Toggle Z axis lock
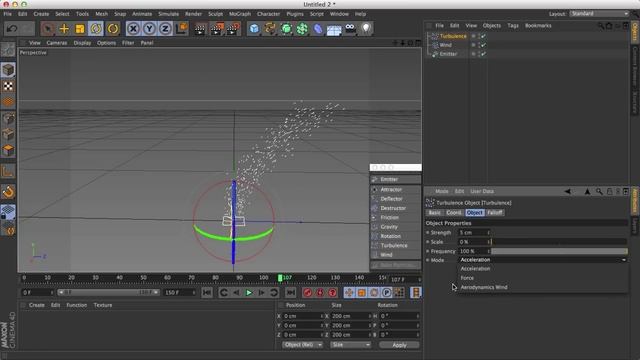 (x=165, y=29)
